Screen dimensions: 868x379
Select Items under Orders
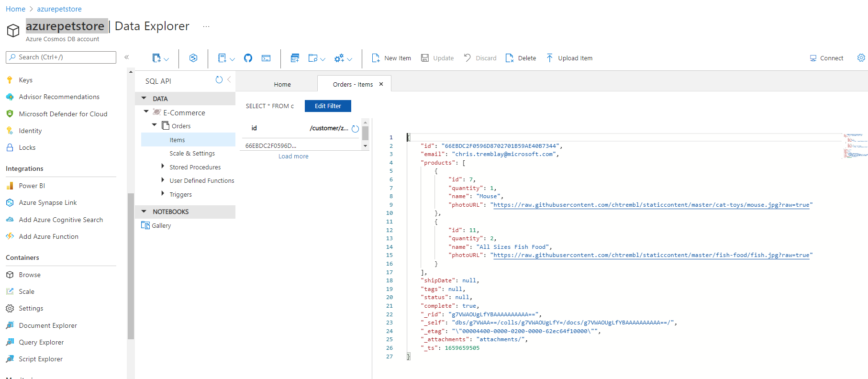[x=188, y=140]
